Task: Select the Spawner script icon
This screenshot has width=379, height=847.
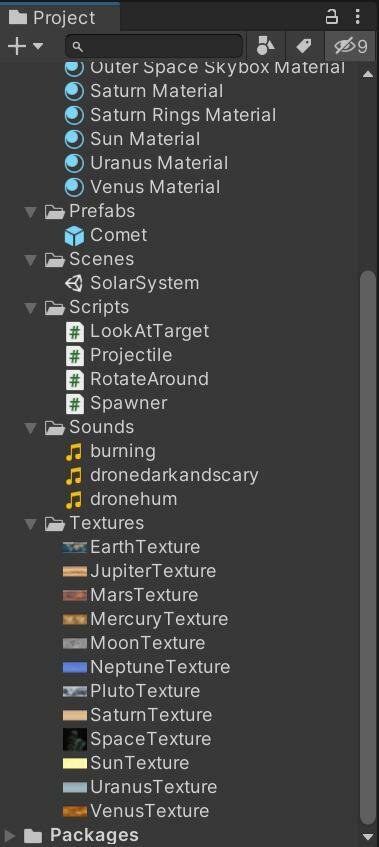Action: (x=75, y=404)
